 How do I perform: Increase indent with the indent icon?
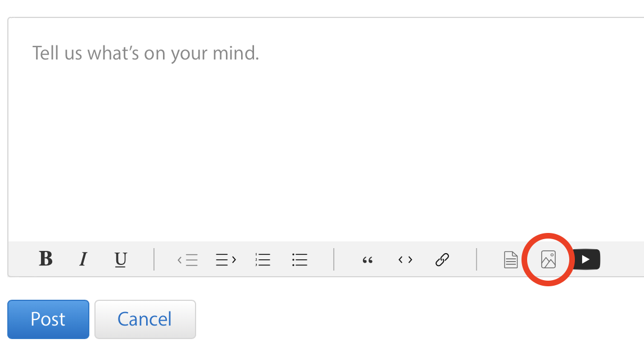[225, 260]
